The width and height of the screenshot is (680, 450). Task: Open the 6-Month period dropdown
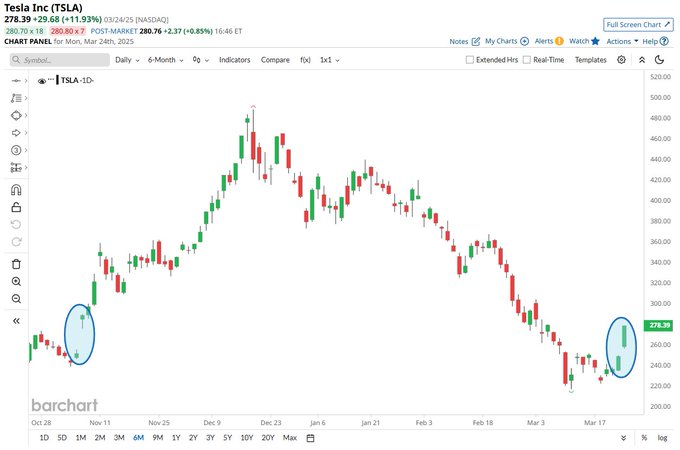[x=166, y=60]
